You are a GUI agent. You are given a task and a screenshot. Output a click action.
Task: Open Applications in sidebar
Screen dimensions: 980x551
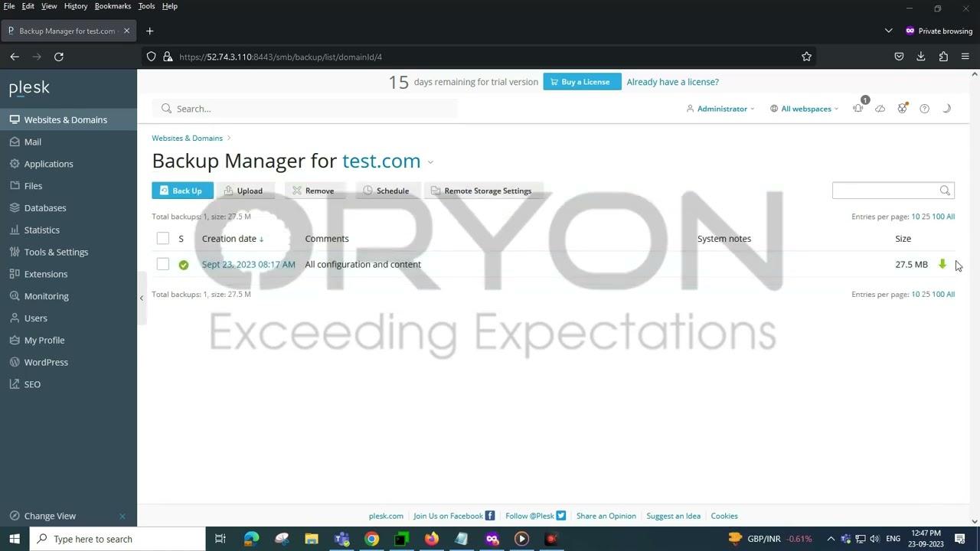(48, 164)
